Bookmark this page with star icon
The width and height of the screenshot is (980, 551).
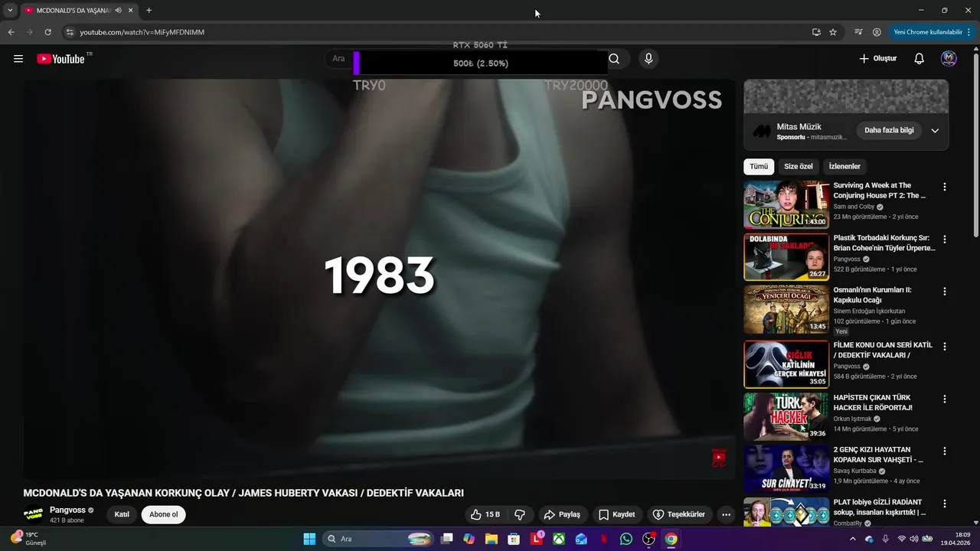pos(833,32)
